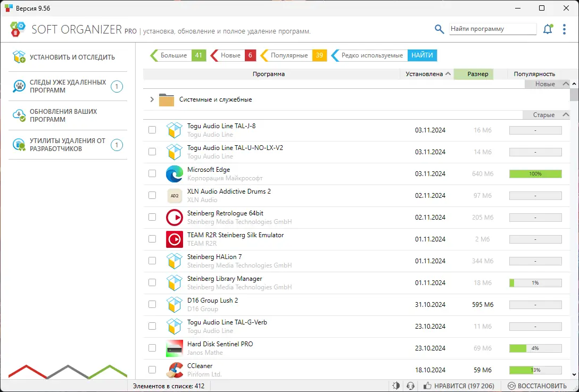Click the Addictive Drums 2 AD2 icon
579x392 pixels.
[175, 196]
